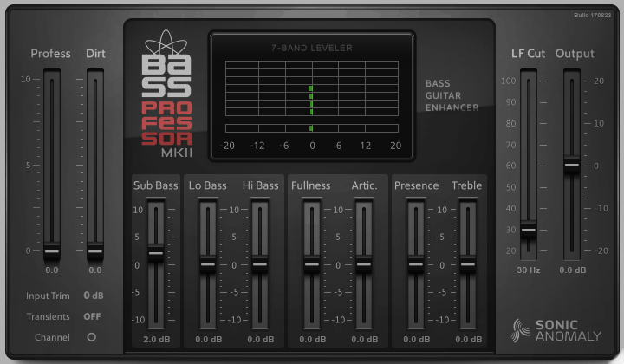
Task: Click the Profess slider handle
Action: coord(52,250)
